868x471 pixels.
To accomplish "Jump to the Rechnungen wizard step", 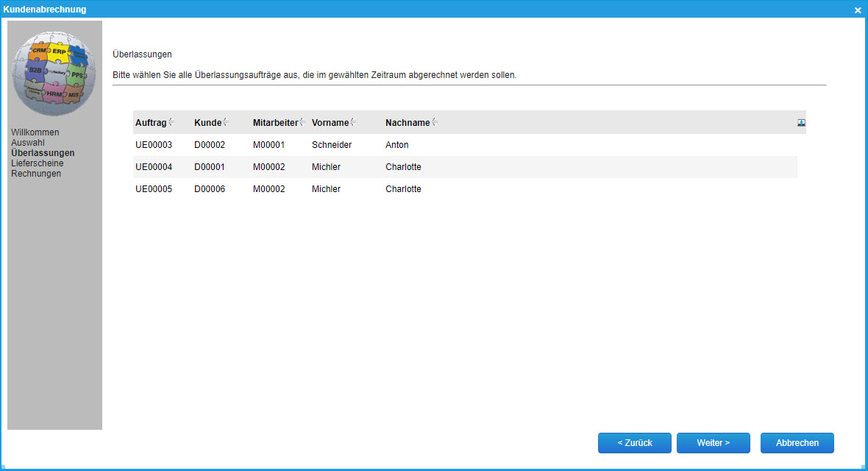I will tap(36, 174).
